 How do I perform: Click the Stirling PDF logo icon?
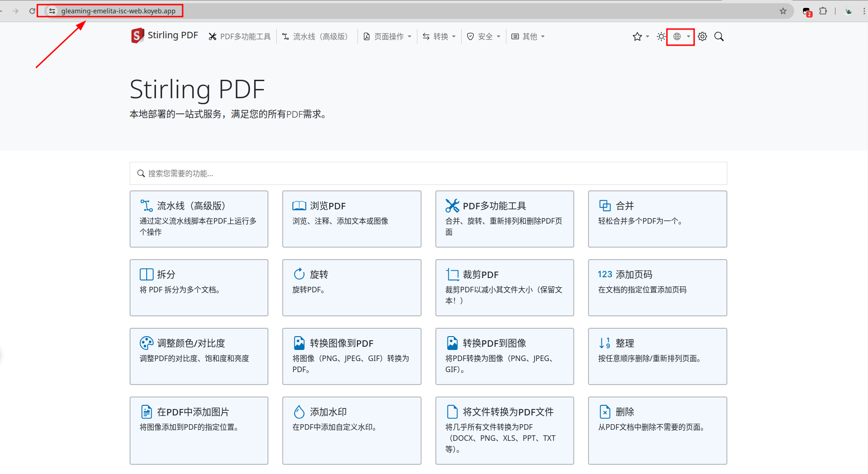[137, 36]
